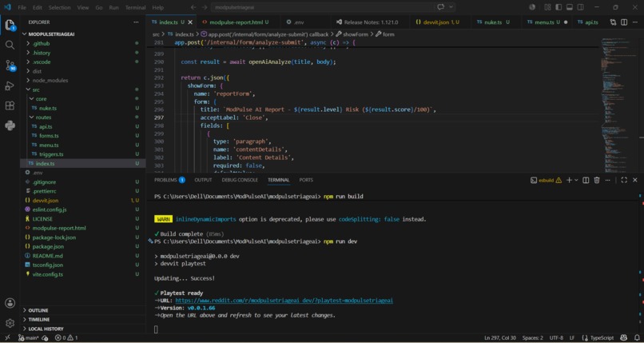
Task: Kill the terminal with the trash icon
Action: [597, 180]
